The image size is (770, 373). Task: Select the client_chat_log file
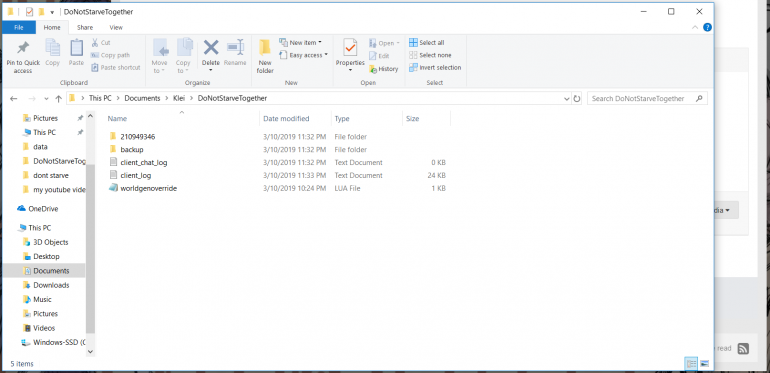[143, 162]
